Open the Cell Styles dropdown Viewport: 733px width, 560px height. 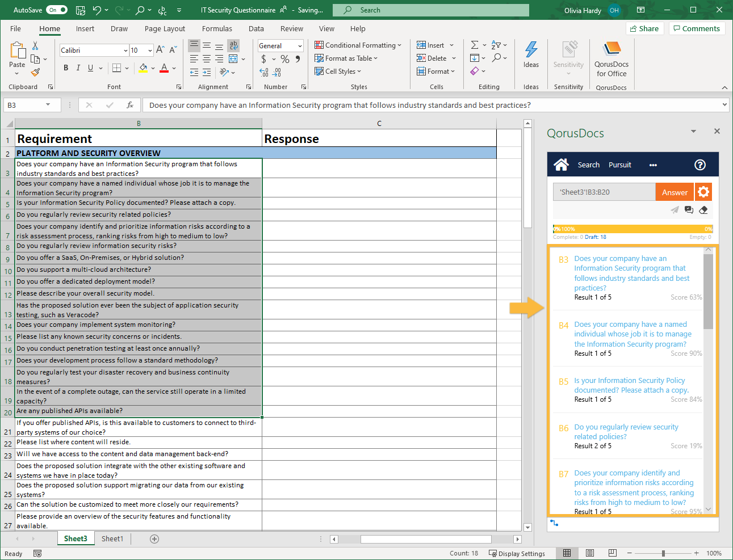click(x=338, y=71)
